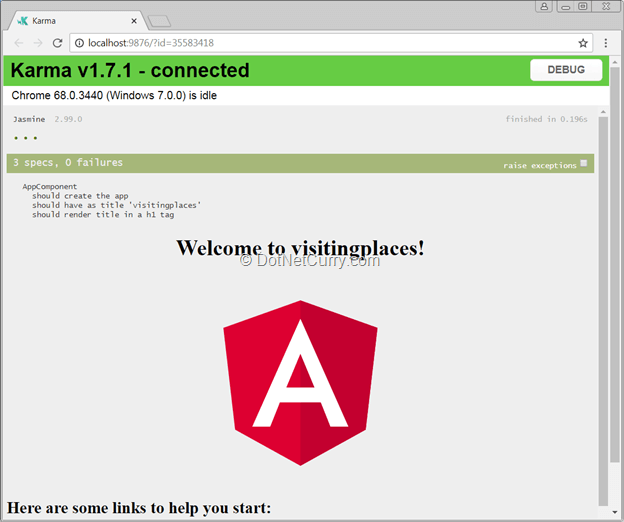The width and height of the screenshot is (624, 522).
Task: Reload the Karma page
Action: [x=57, y=43]
